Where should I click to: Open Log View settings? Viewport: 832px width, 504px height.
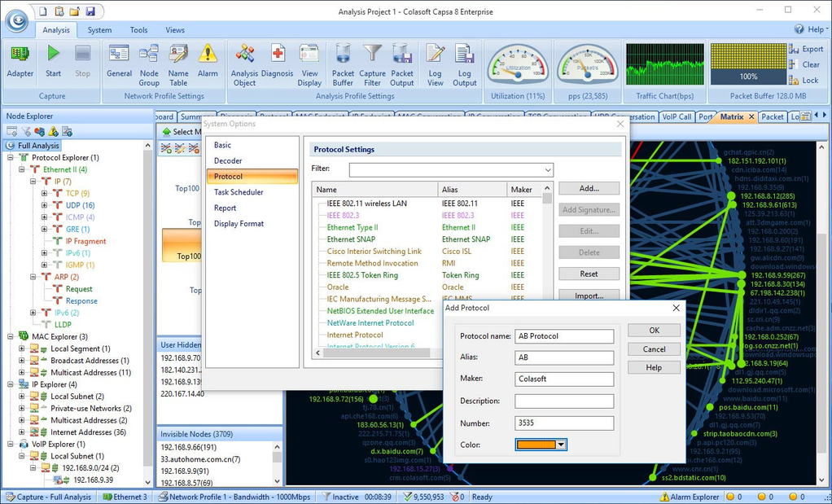435,66
